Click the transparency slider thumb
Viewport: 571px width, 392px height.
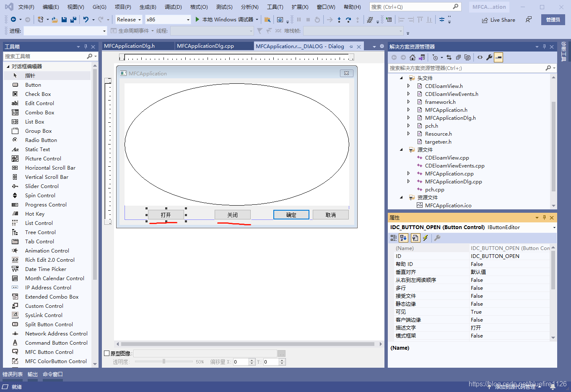point(164,361)
